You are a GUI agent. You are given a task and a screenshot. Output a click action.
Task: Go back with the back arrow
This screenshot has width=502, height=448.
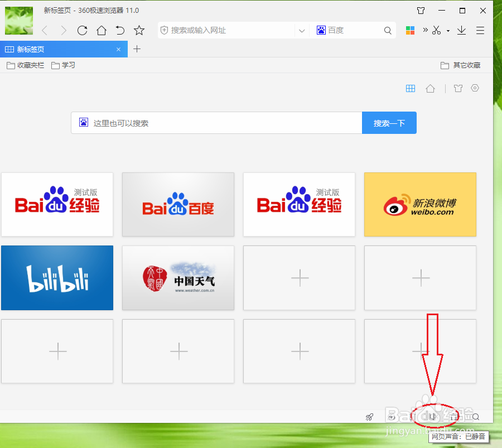[x=45, y=31]
